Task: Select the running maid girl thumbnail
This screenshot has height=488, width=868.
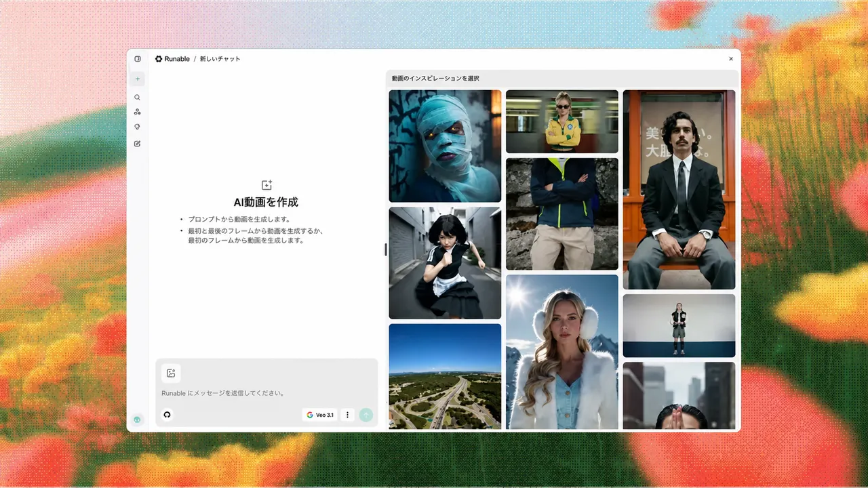Action: pos(445,263)
